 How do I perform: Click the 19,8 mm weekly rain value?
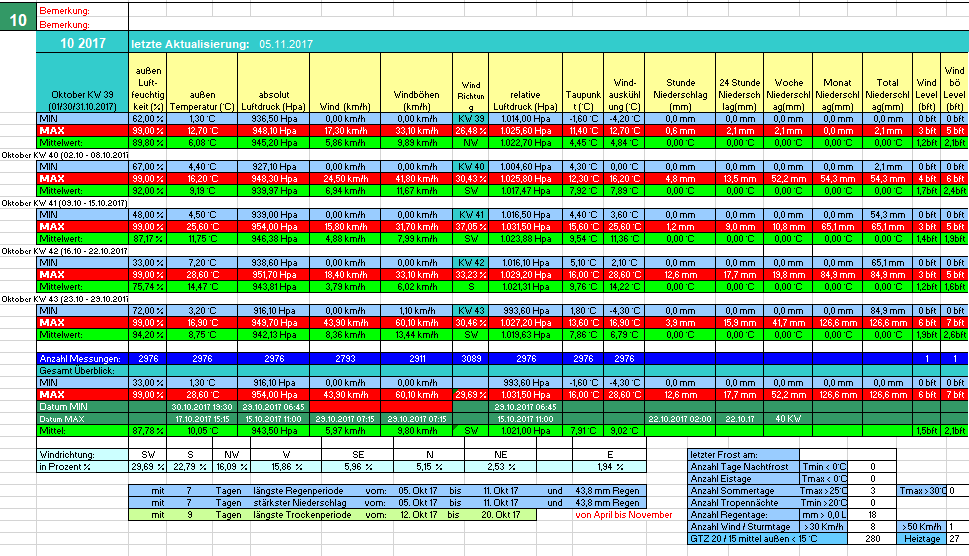(788, 274)
